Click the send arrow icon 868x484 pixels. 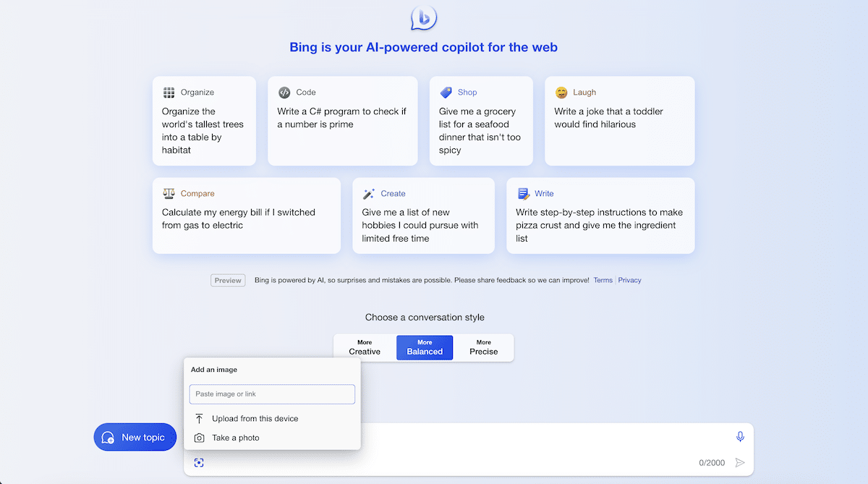(x=740, y=463)
